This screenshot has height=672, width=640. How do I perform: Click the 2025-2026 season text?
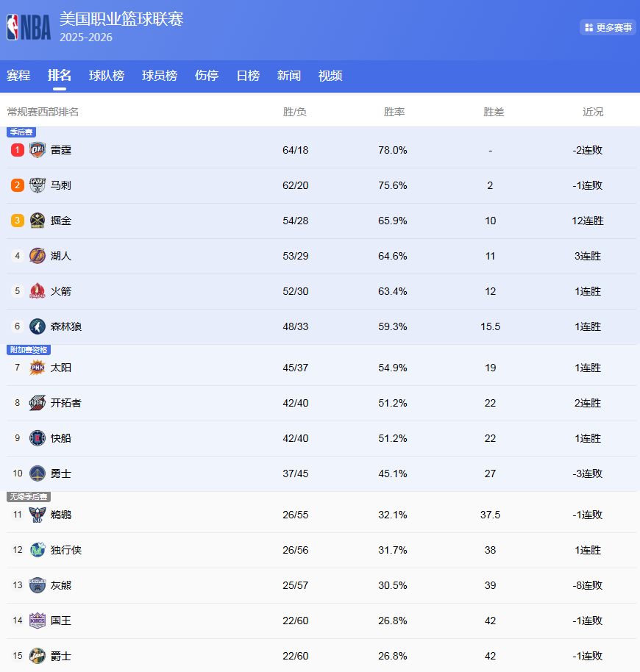pos(86,37)
